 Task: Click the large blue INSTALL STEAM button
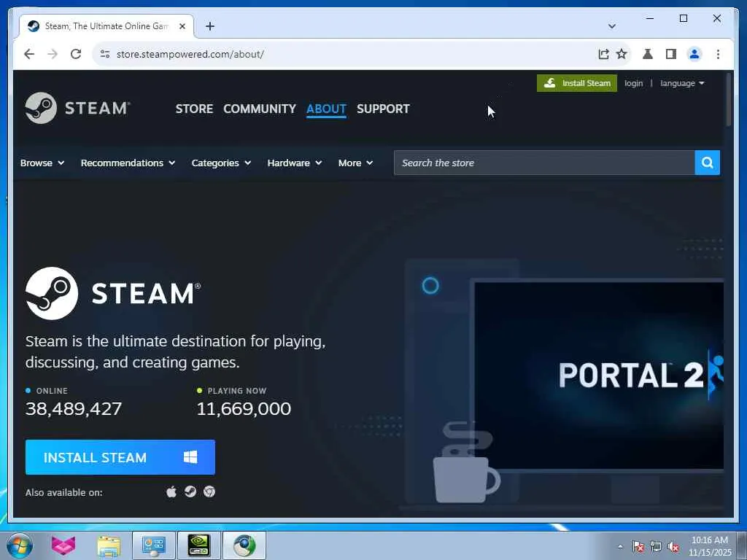click(120, 457)
